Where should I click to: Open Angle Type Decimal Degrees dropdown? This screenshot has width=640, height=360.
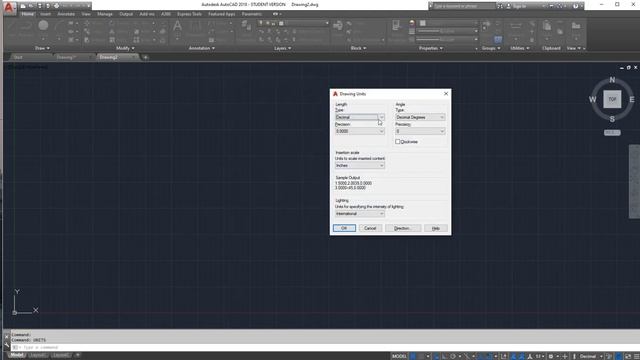(x=420, y=117)
